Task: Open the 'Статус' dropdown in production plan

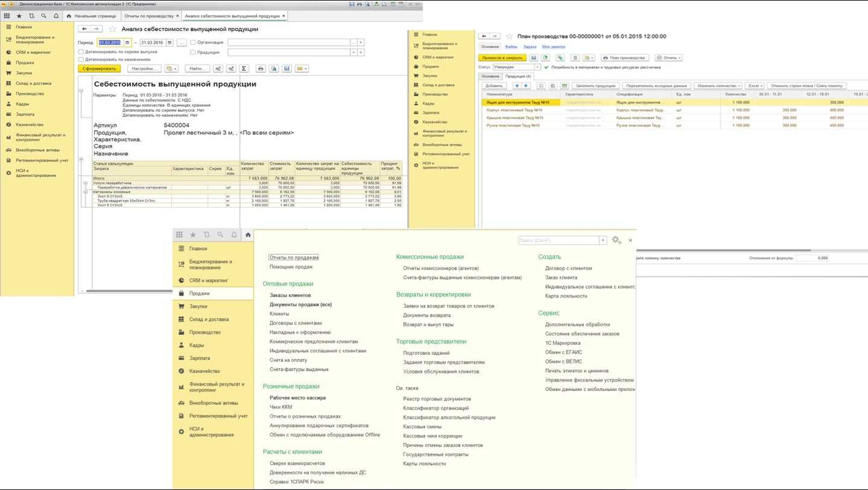Action: [x=537, y=67]
